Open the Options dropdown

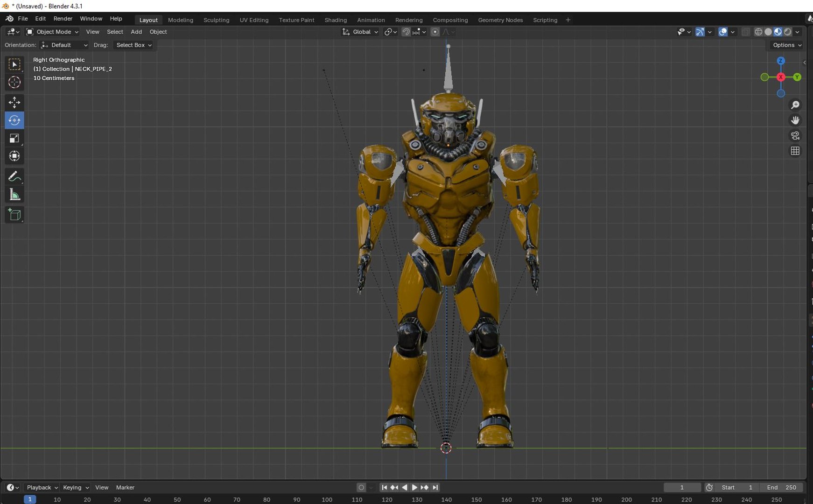(787, 45)
